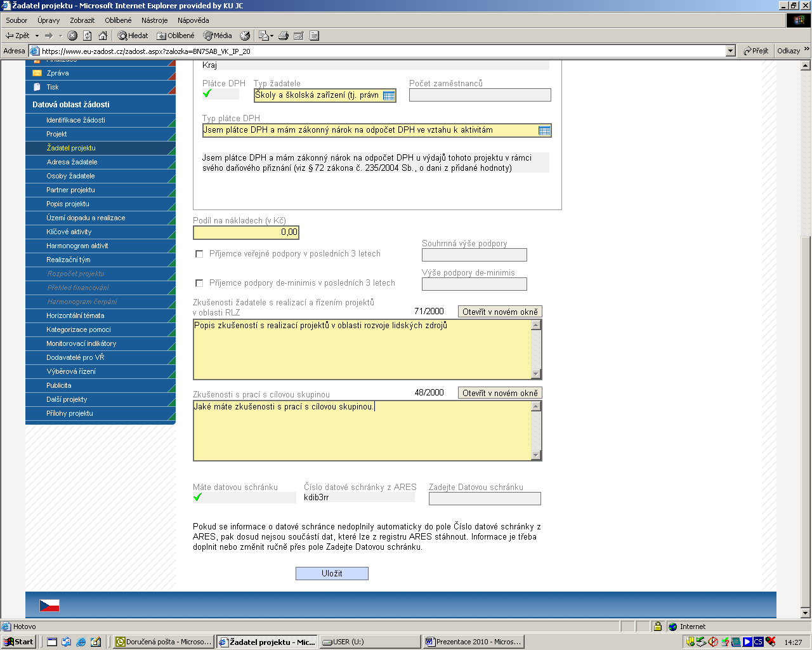This screenshot has height=650, width=812.
Task: Launch Internet Explorer from quick launch
Action: click(x=81, y=642)
